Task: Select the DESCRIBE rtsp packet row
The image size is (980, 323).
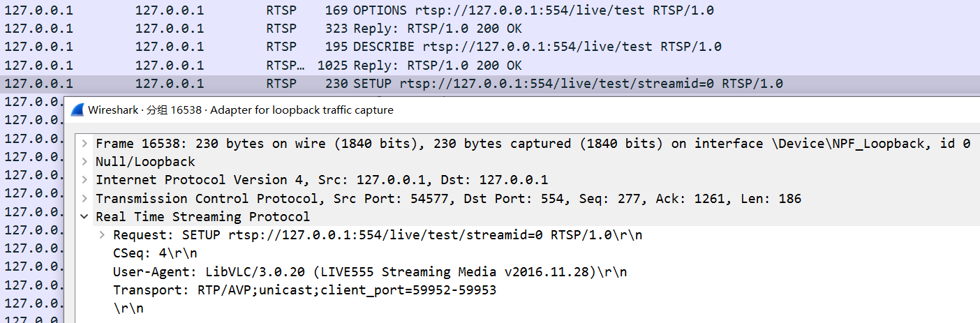Action: (490, 47)
